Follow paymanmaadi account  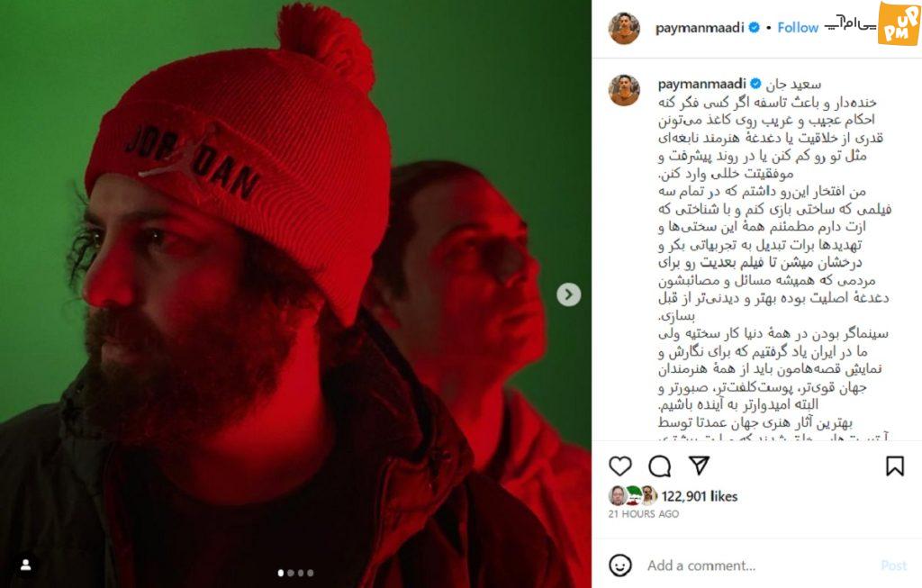(798, 27)
